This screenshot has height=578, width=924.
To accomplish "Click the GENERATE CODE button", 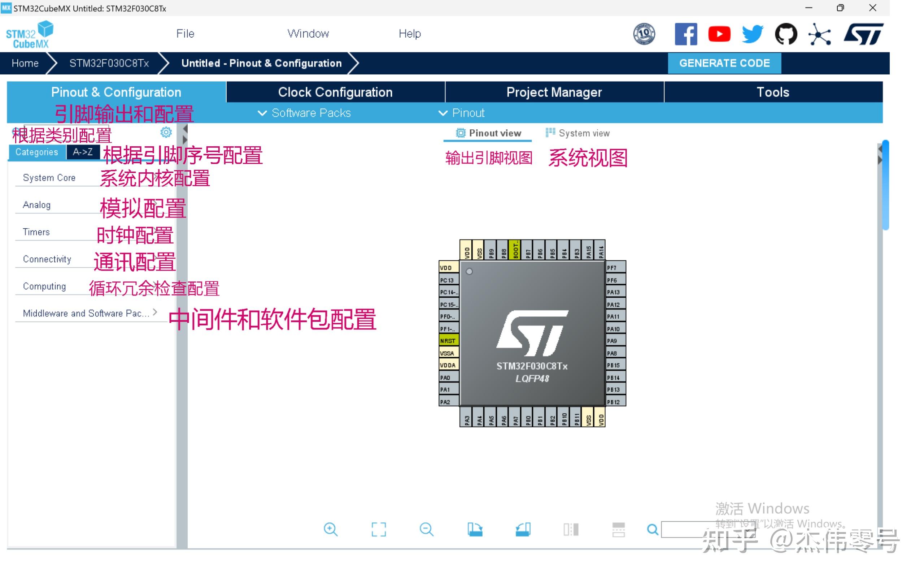I will pyautogui.click(x=724, y=63).
